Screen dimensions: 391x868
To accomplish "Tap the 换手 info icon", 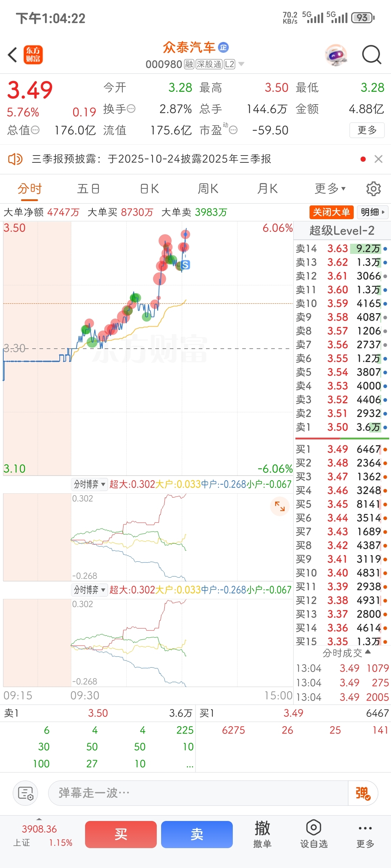I will pyautogui.click(x=131, y=109).
